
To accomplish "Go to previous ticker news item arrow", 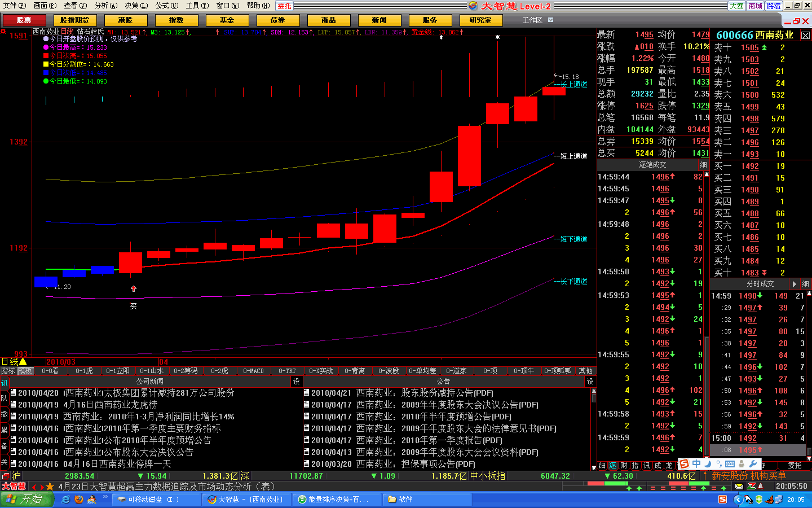I will pyautogui.click(x=34, y=487).
